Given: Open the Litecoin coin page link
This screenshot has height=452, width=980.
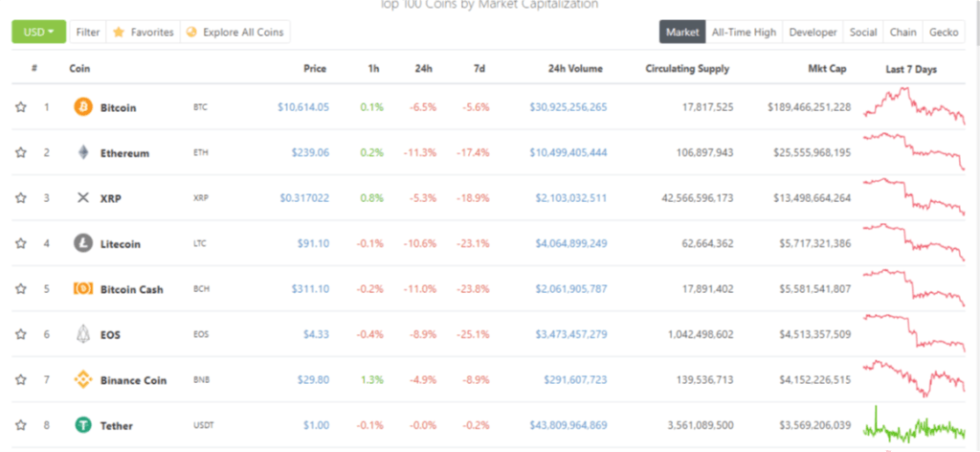Looking at the screenshot, I should 121,244.
